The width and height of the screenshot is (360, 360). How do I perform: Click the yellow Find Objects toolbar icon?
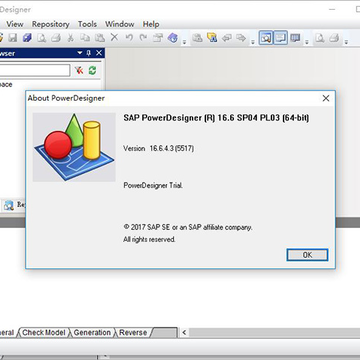point(212,38)
